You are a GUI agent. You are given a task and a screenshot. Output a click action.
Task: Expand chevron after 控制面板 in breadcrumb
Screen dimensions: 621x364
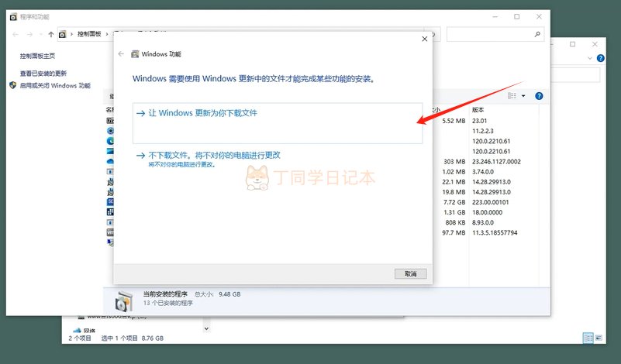coord(107,34)
